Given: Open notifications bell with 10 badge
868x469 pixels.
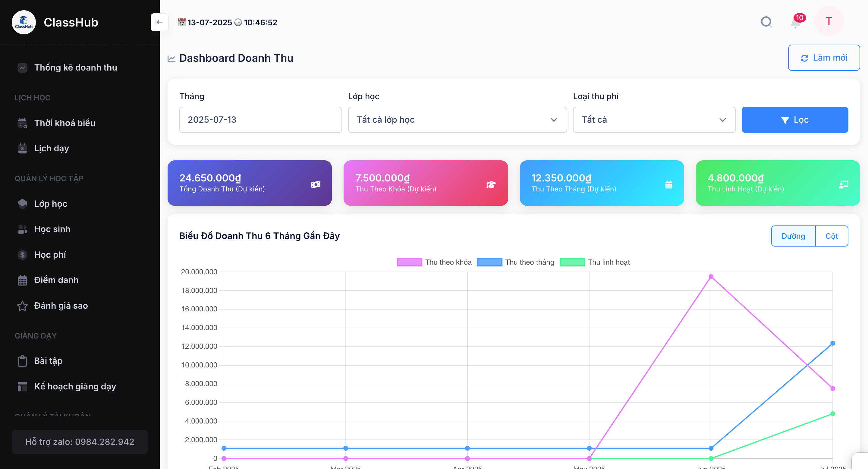Looking at the screenshot, I should click(796, 22).
